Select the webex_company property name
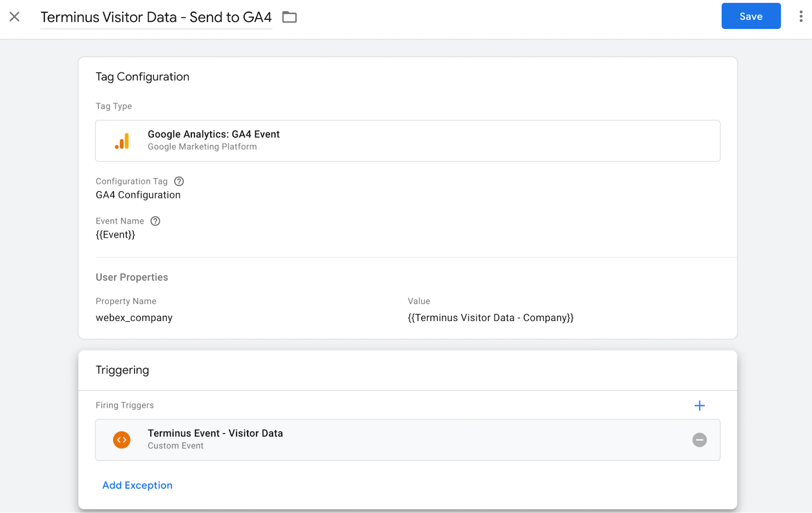This screenshot has height=513, width=812. click(x=134, y=318)
